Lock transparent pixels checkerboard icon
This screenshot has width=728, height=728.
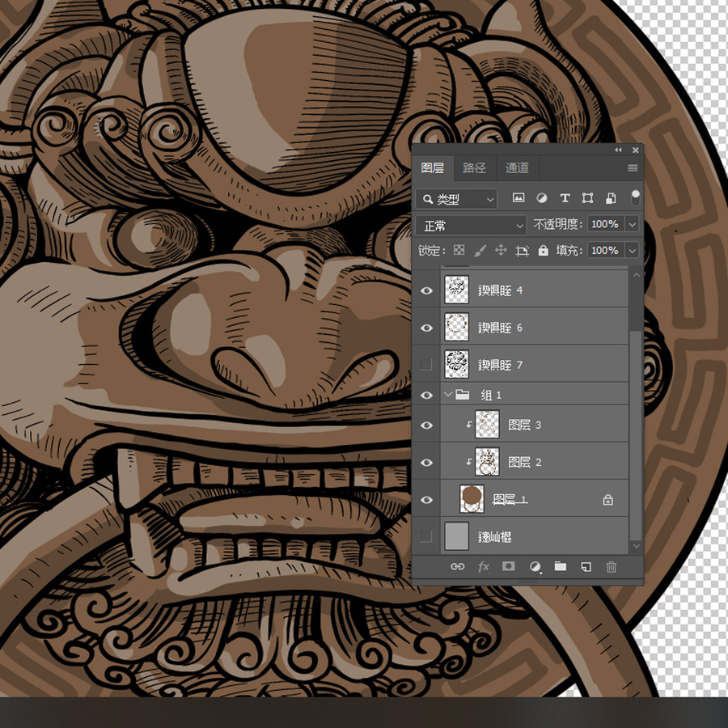(x=459, y=250)
